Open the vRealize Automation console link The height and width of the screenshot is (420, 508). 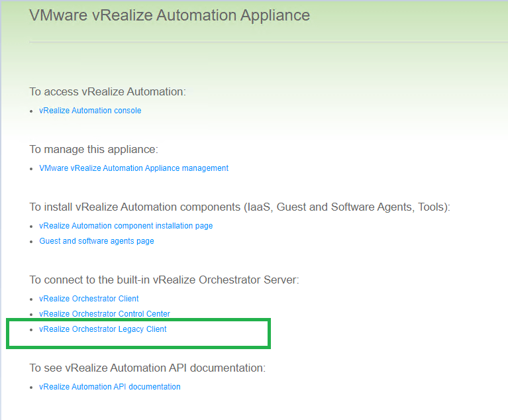[x=90, y=111]
